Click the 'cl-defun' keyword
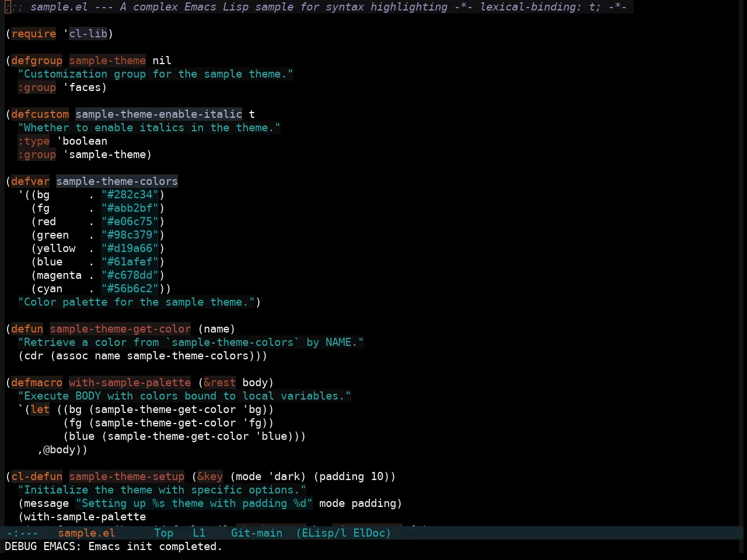Screen dimensions: 747x560 [x=37, y=477]
